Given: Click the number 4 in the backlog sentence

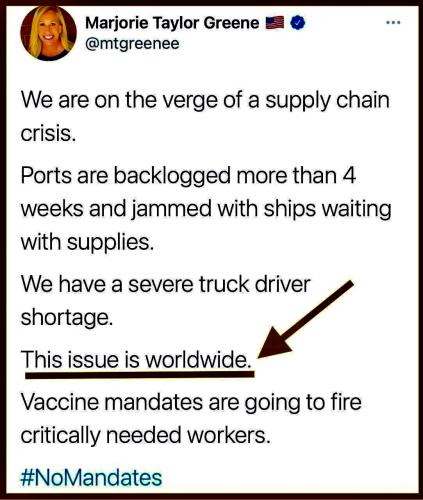Looking at the screenshot, I should [350, 175].
